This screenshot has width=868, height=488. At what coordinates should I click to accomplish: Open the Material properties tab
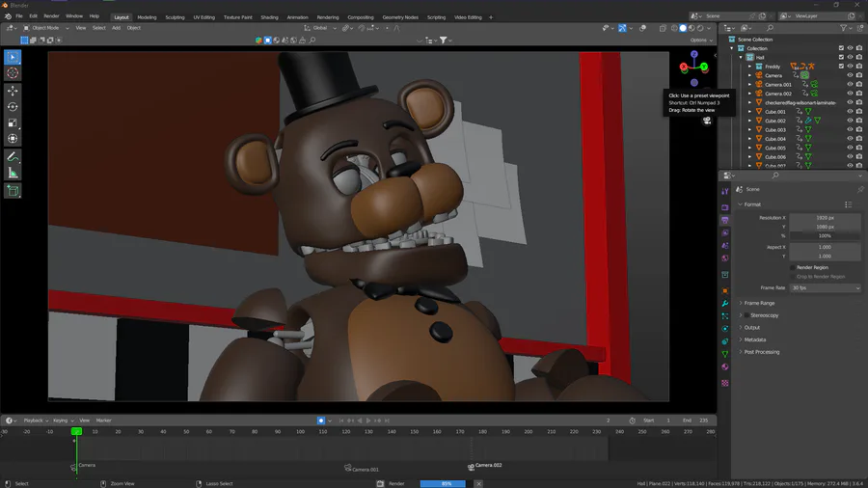pyautogui.click(x=725, y=366)
